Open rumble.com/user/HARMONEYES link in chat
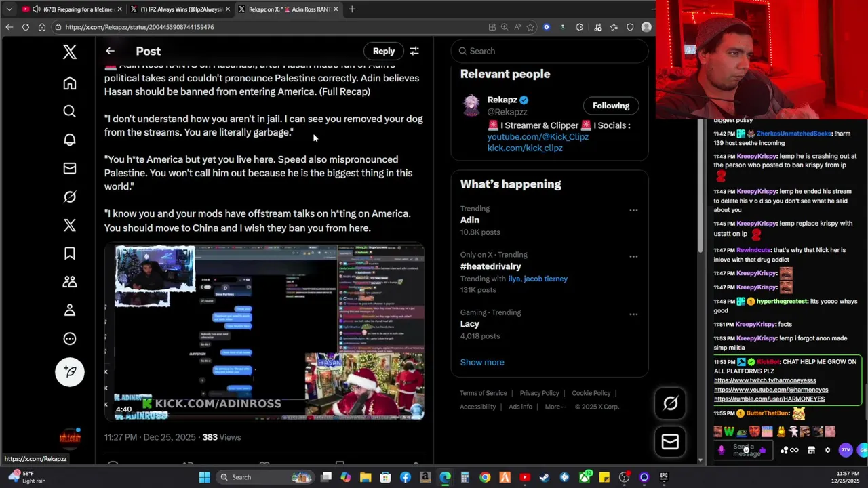This screenshot has width=868, height=488. 769,399
